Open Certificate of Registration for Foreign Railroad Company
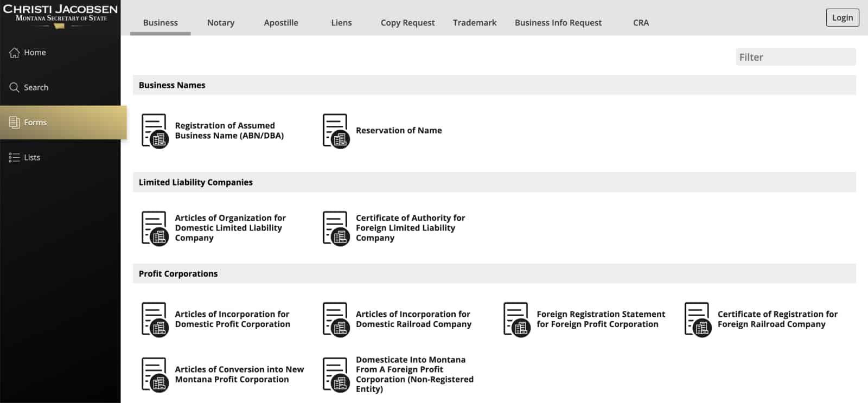 tap(777, 319)
